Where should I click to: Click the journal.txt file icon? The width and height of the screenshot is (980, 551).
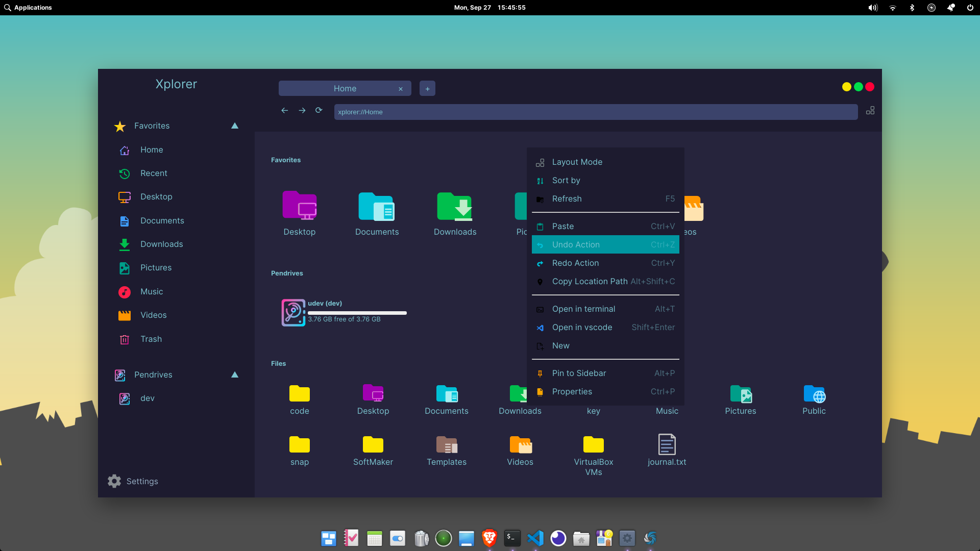pos(666,445)
